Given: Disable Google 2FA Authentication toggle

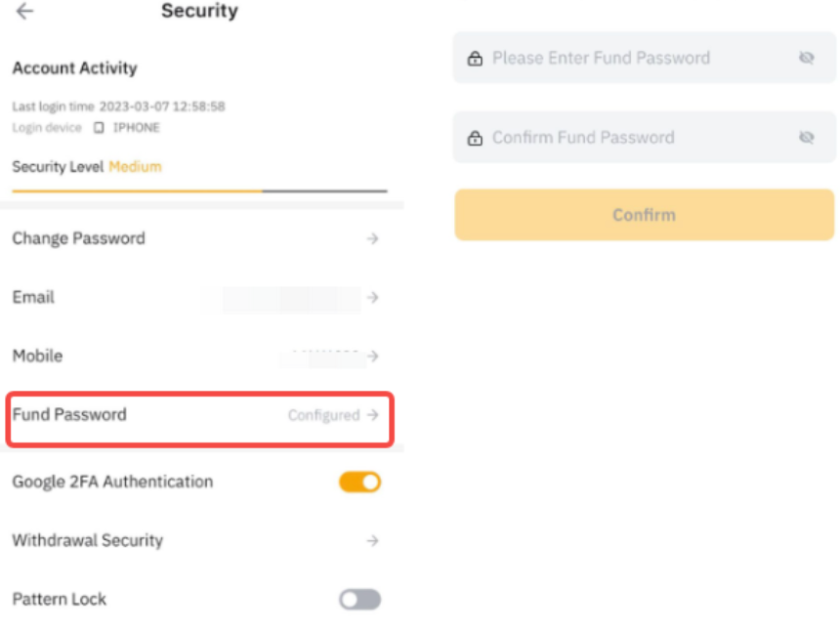Looking at the screenshot, I should 359,482.
